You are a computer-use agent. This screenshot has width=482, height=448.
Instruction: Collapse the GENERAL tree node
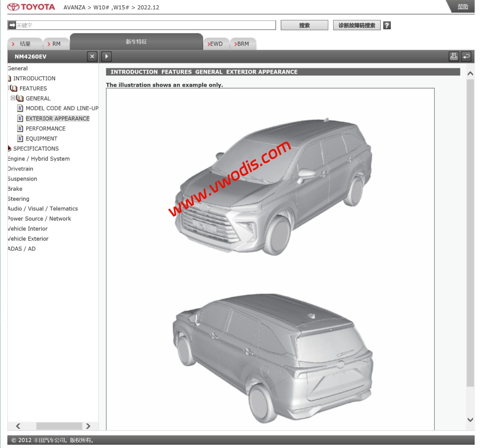click(x=12, y=98)
